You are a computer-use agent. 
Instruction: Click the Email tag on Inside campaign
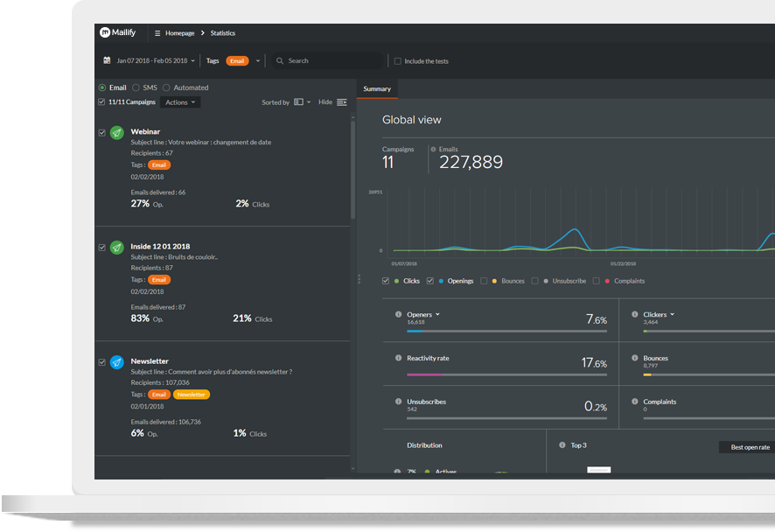tap(159, 279)
